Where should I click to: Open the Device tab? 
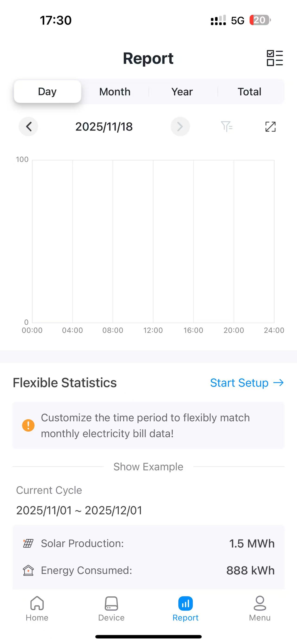(111, 608)
